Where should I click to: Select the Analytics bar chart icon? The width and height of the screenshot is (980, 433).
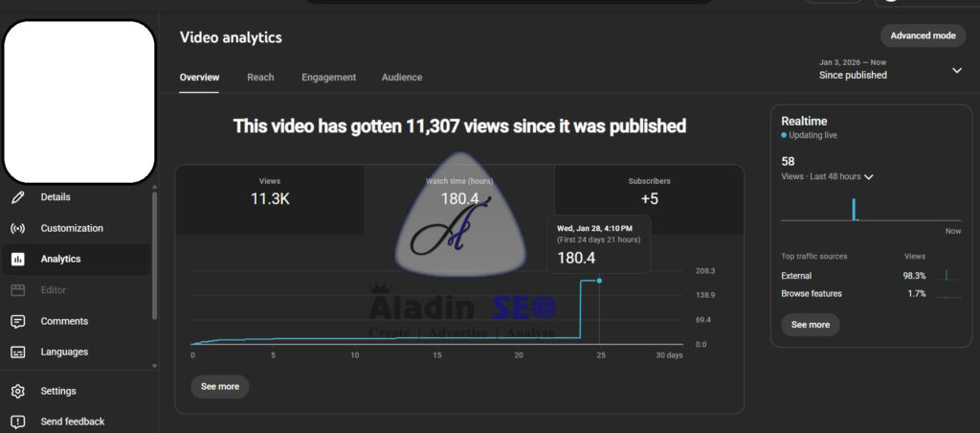[17, 260]
